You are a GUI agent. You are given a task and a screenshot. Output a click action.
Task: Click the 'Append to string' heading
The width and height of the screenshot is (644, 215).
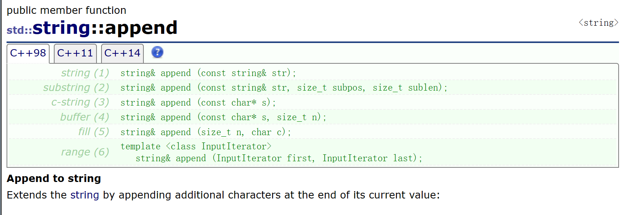(54, 179)
